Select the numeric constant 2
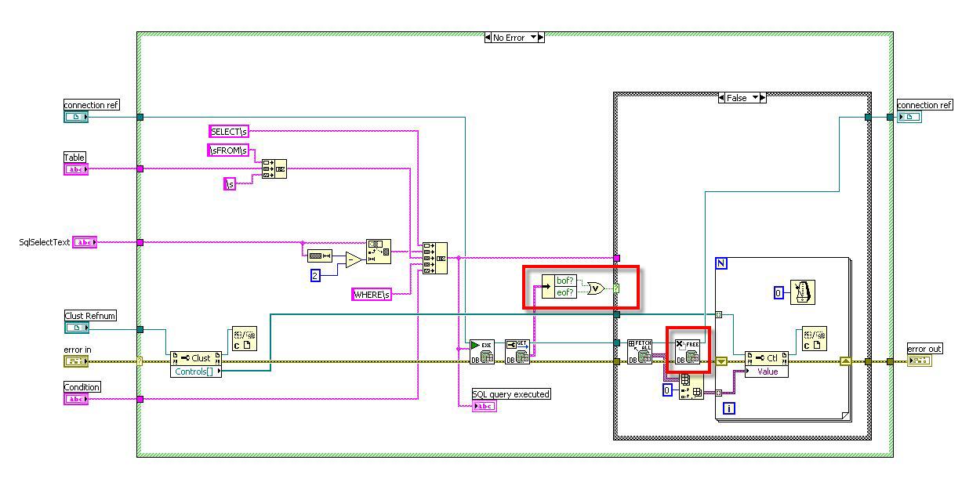Image resolution: width=980 pixels, height=482 pixels. [315, 276]
